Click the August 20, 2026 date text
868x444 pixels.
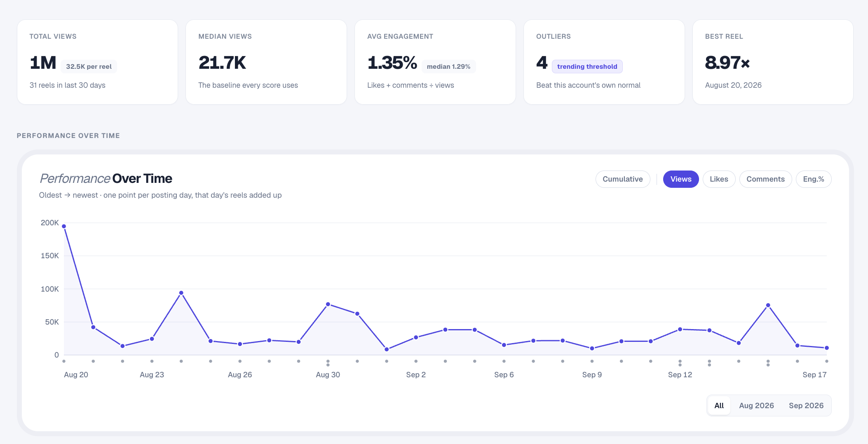click(x=733, y=85)
